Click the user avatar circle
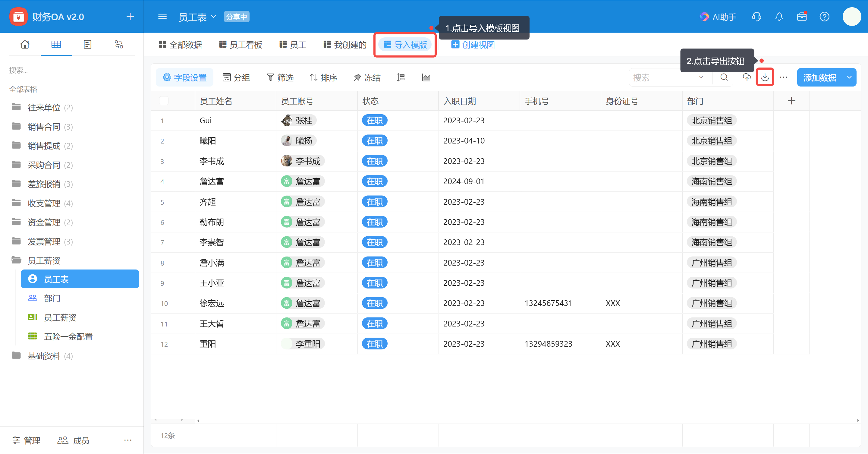The width and height of the screenshot is (868, 454). 851,17
